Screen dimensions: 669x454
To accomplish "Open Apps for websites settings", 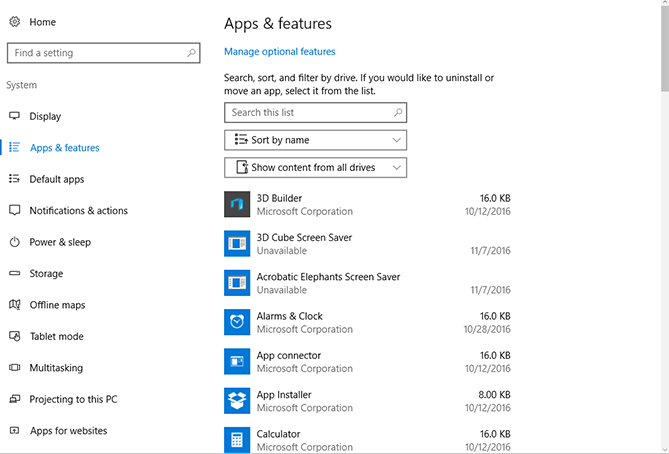I will click(68, 431).
